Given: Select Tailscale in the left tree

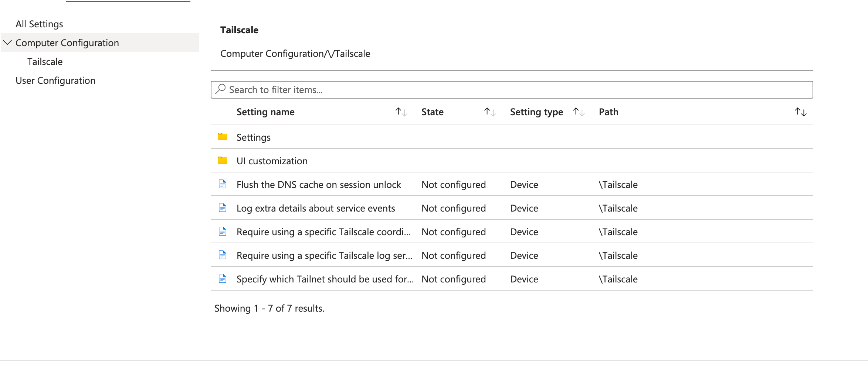Looking at the screenshot, I should [45, 62].
